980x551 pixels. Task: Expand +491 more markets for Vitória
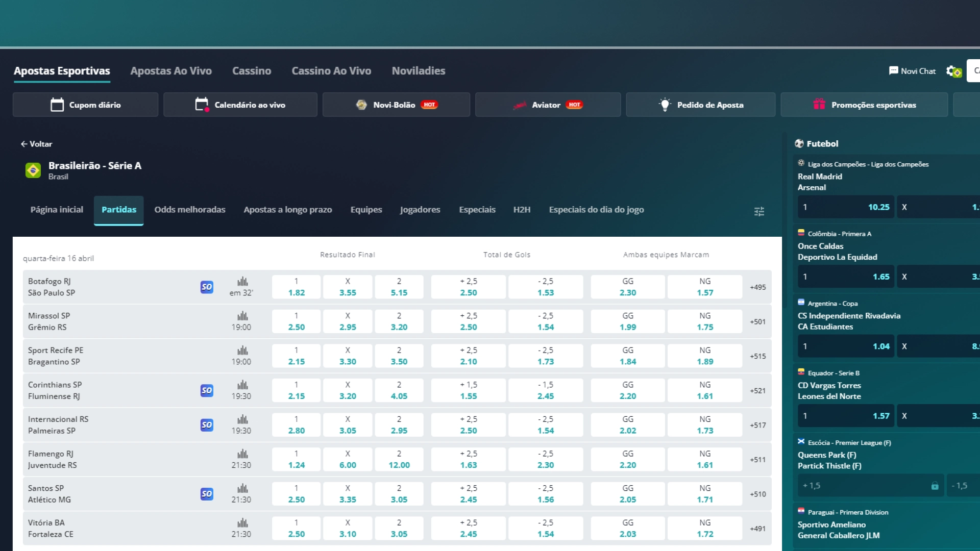coord(758,529)
